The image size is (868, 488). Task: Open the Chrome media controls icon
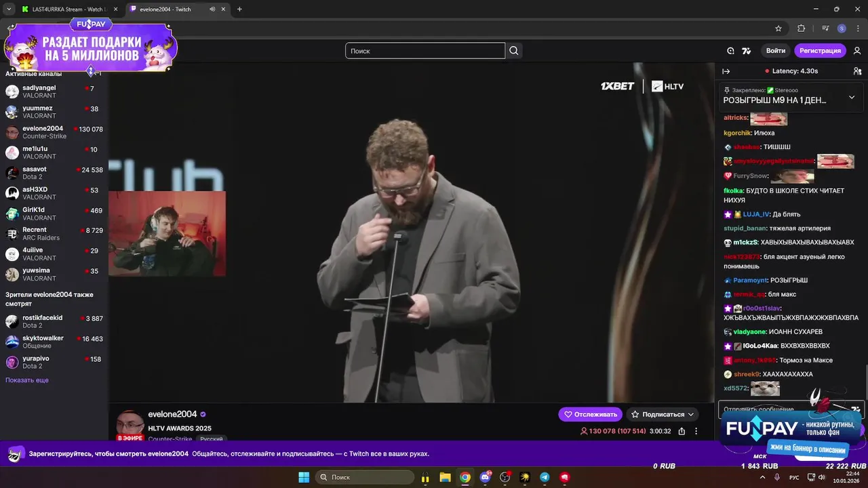point(825,28)
